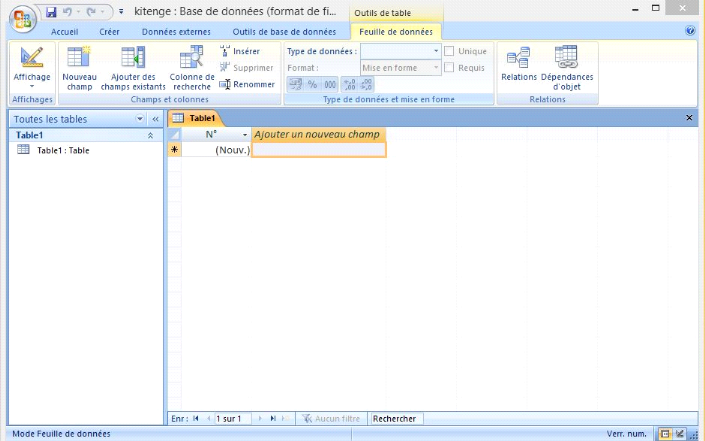705x441 pixels.
Task: Collapse the Table1 group in navigation pane
Action: [150, 134]
